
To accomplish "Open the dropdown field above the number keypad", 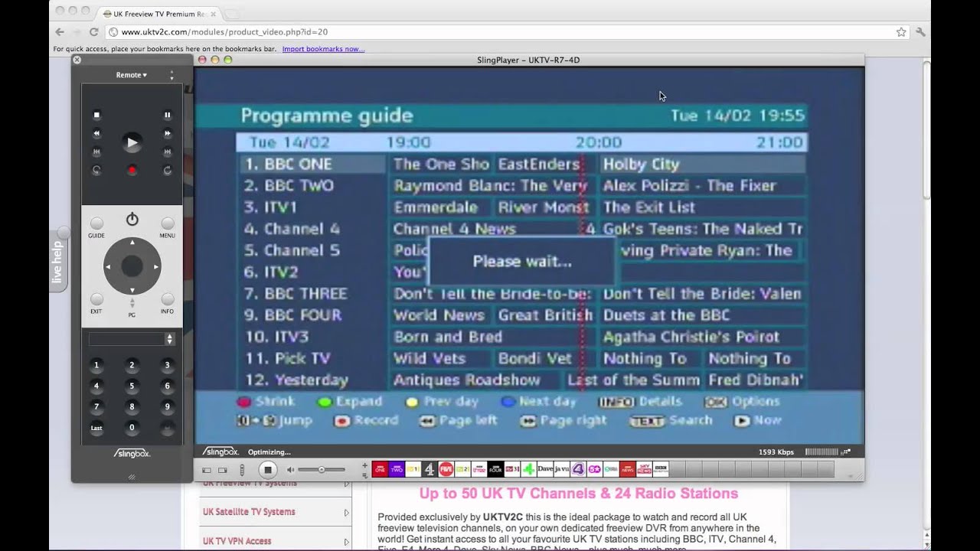I will (x=132, y=339).
